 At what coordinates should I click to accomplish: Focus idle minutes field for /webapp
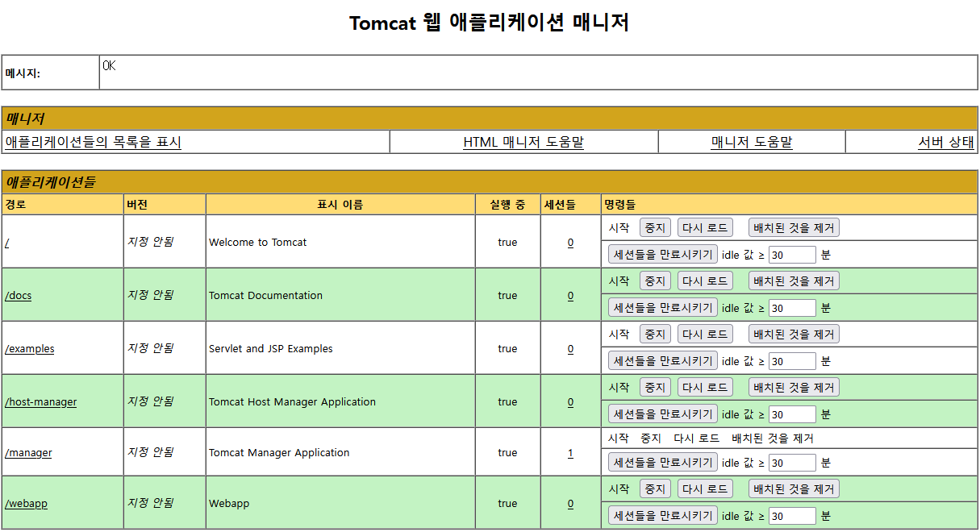[792, 516]
